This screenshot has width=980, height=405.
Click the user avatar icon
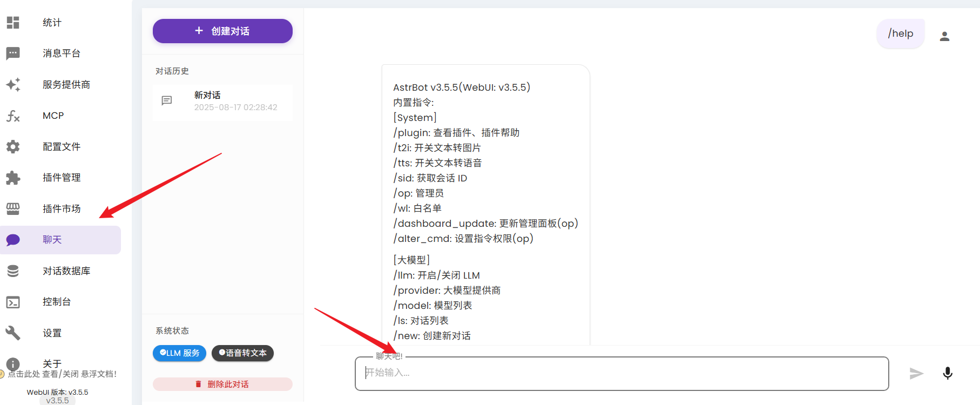click(x=944, y=36)
